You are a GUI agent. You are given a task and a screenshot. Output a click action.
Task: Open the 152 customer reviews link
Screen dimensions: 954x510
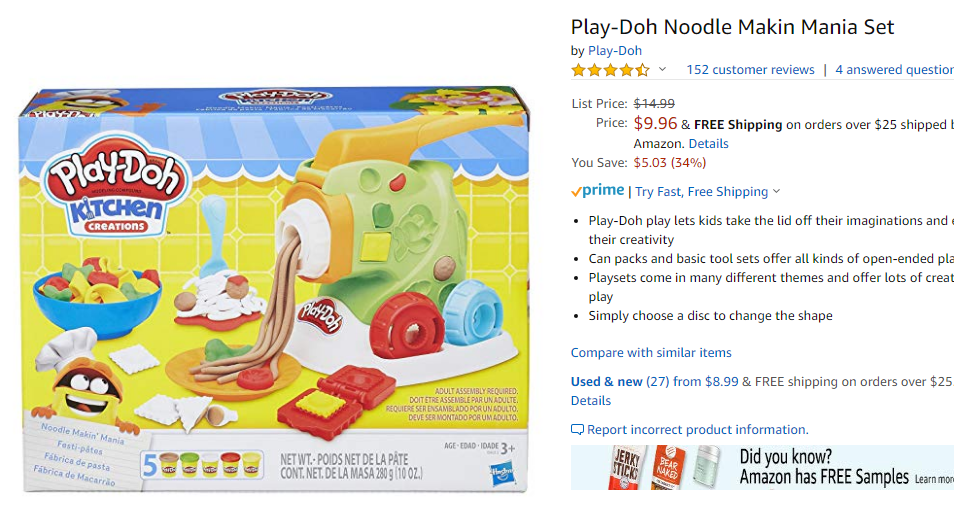coord(750,69)
